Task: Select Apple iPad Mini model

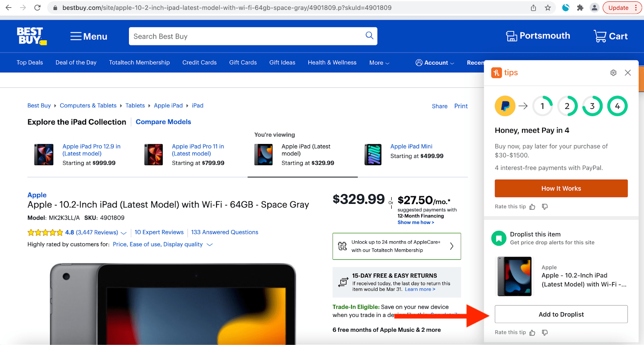Action: (x=411, y=146)
